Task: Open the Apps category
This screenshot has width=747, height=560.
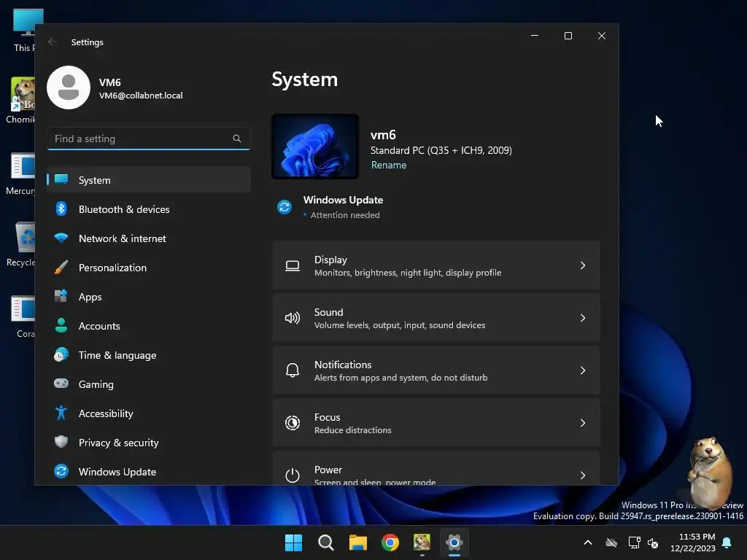Action: (149, 296)
